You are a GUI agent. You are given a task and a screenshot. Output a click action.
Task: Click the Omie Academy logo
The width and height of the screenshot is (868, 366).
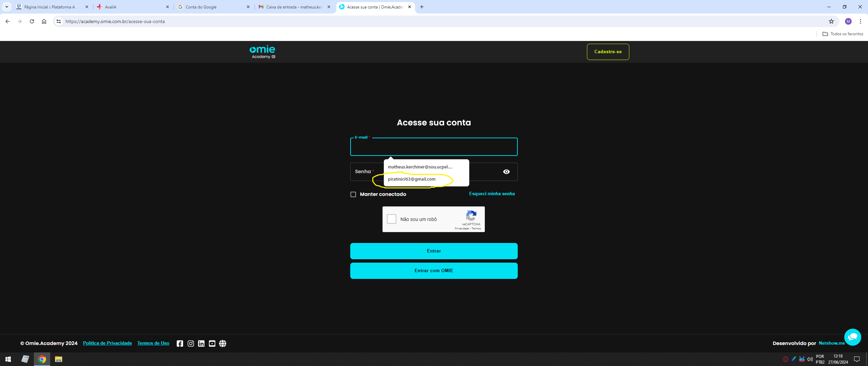pos(262,52)
